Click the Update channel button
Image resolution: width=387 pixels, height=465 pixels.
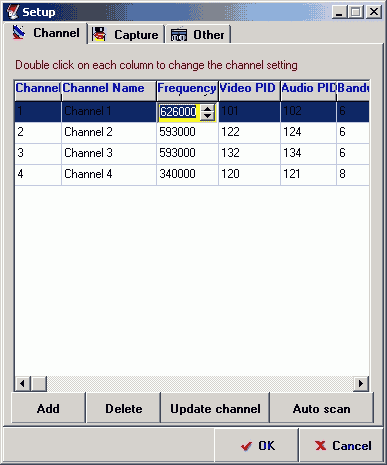tap(215, 408)
